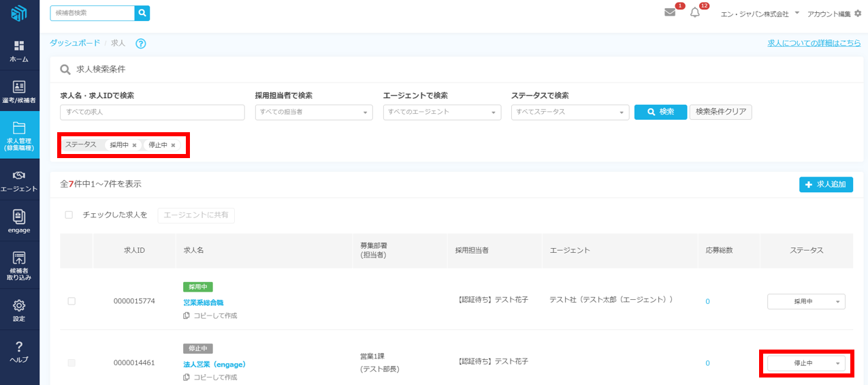This screenshot has width=868, height=385.
Task: Click the 求人名・求人ID search input field
Action: [x=152, y=112]
